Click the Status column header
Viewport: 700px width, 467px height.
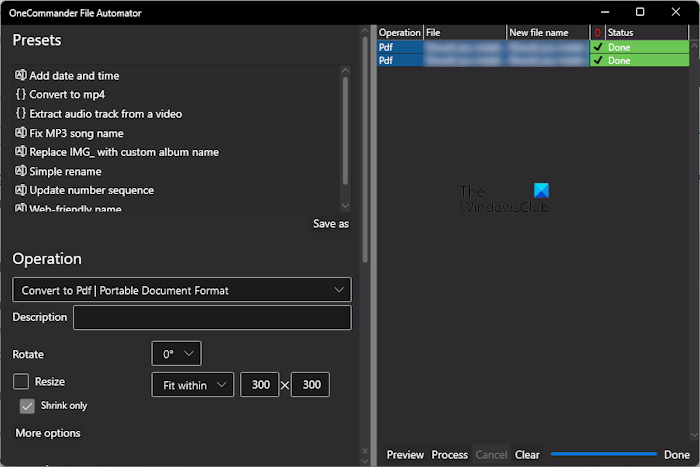coord(646,33)
